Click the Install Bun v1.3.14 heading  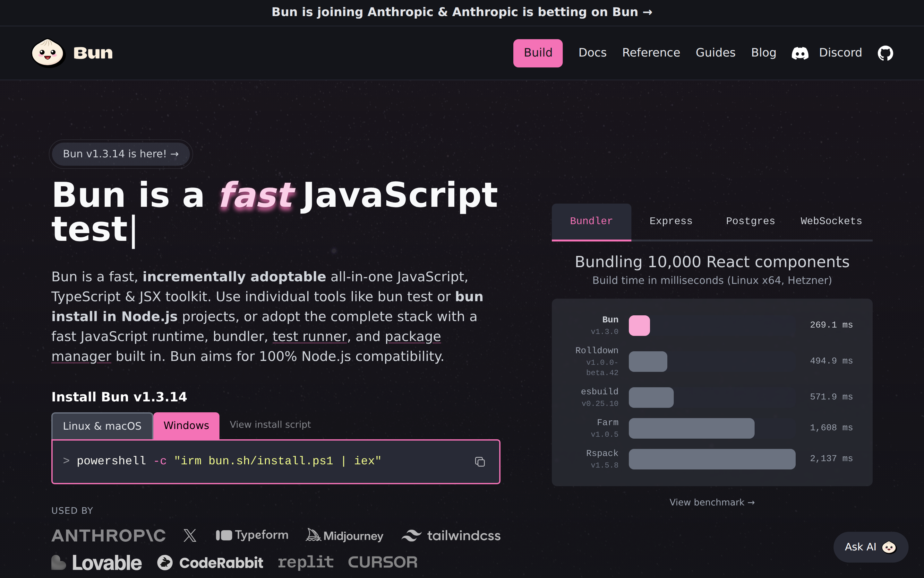[119, 397]
